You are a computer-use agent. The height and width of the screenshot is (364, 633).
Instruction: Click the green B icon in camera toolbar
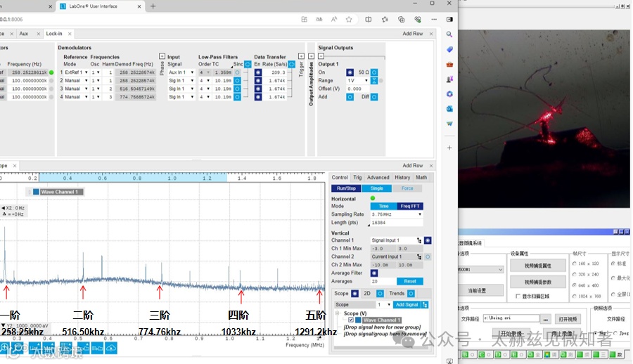pos(465,355)
